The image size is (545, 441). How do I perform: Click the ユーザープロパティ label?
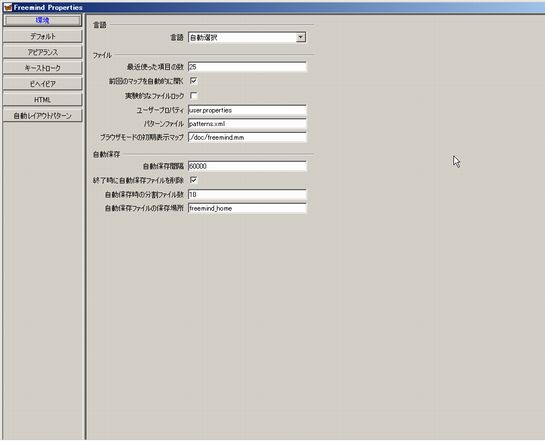(160, 110)
